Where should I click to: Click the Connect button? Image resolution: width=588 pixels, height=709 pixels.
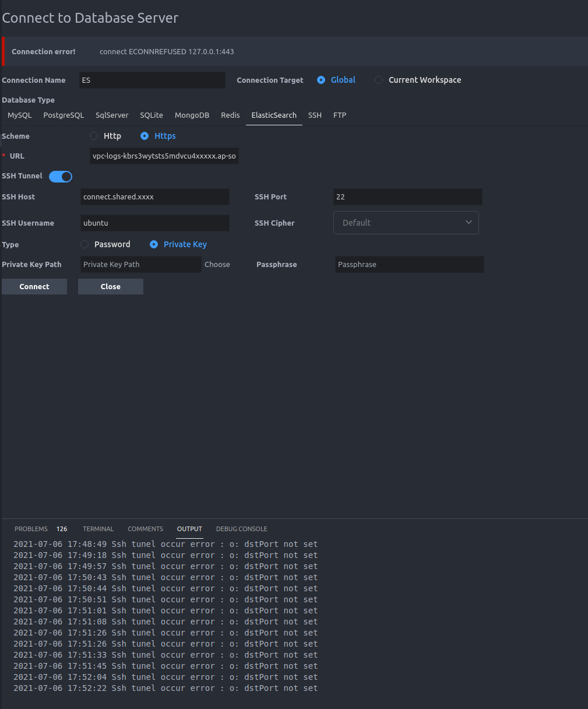(34, 286)
